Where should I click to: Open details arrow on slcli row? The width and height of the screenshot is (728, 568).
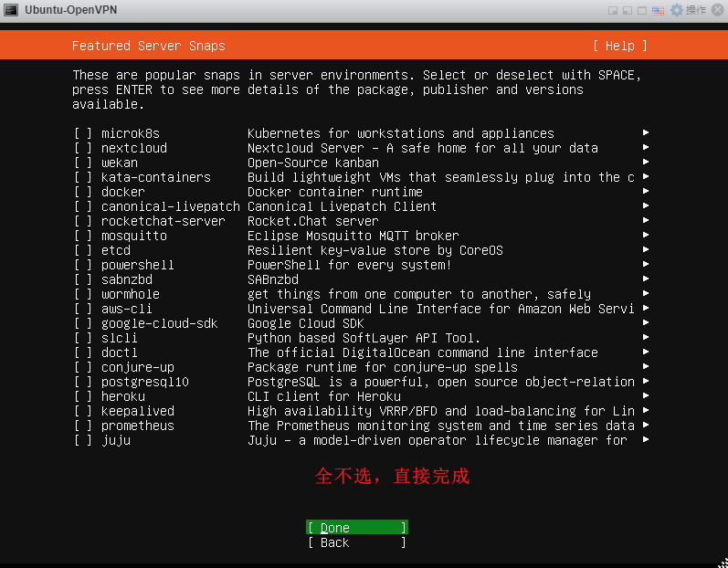(x=646, y=337)
